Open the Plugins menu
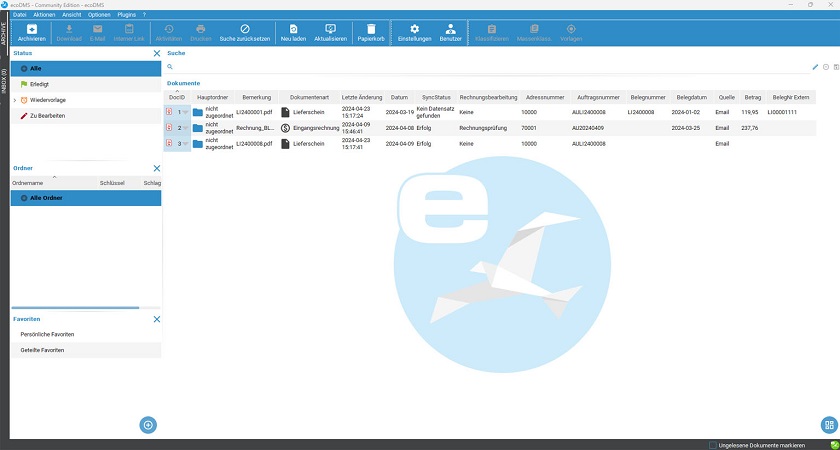 coord(126,15)
